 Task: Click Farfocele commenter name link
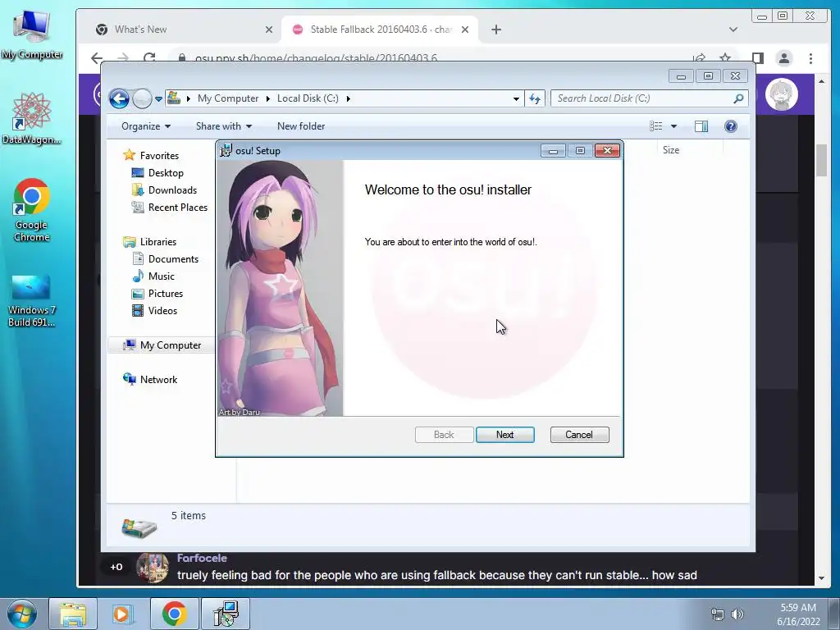[x=202, y=558]
